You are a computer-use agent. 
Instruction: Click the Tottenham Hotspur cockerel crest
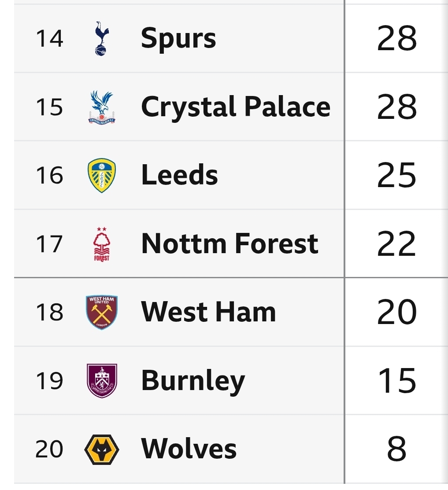(x=102, y=39)
